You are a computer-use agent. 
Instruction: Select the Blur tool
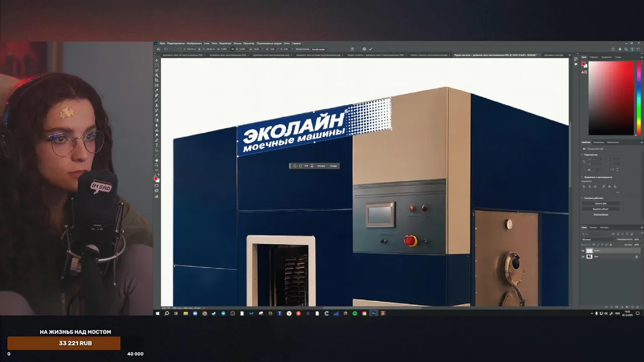[x=156, y=125]
